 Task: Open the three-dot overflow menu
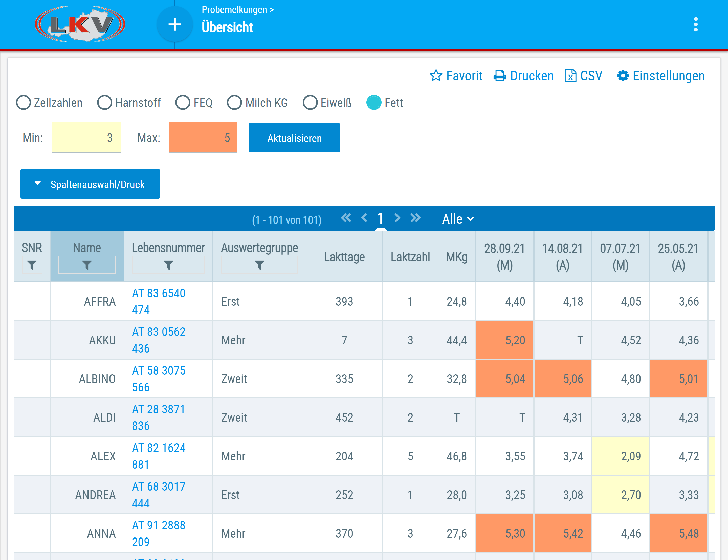click(695, 24)
